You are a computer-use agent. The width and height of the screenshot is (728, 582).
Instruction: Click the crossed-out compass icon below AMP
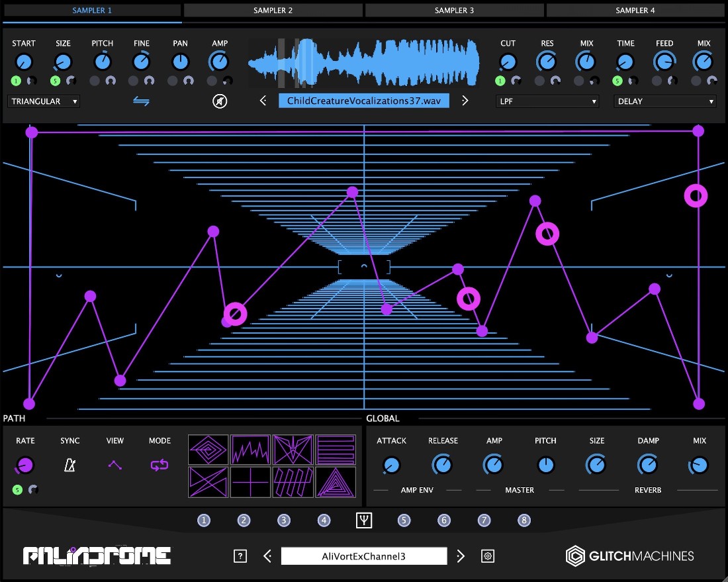point(219,101)
